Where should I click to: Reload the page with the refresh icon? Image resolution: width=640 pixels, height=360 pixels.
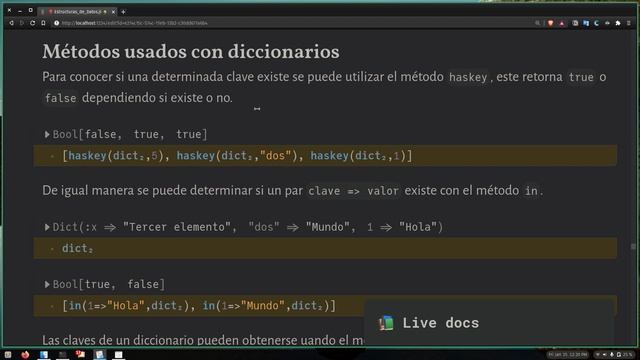point(33,23)
